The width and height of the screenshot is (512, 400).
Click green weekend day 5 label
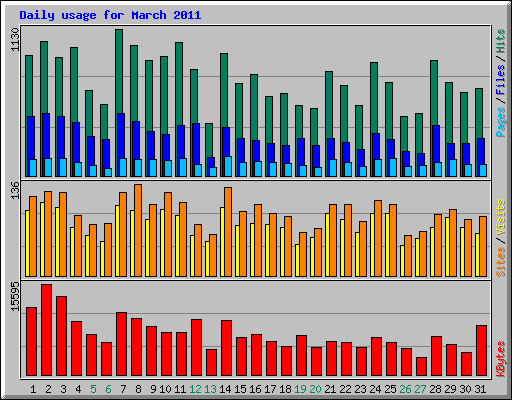click(x=93, y=389)
